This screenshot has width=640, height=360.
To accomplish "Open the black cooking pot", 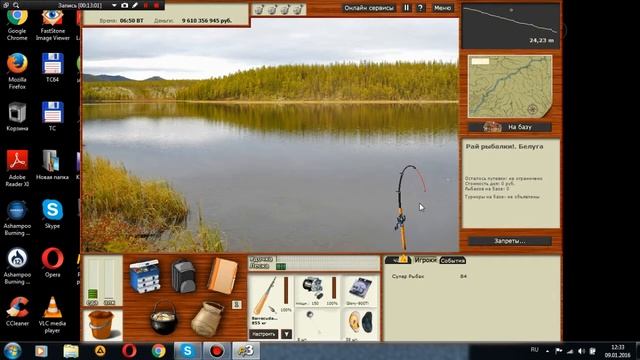I will (164, 318).
